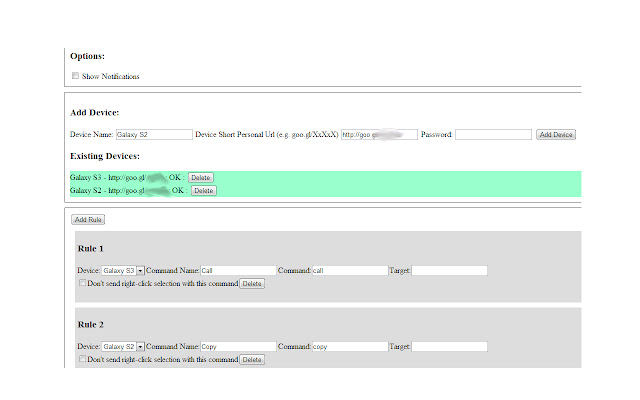Viewport: 640px width, 400px height.
Task: Click the 'Options:' heading
Action: (87, 56)
